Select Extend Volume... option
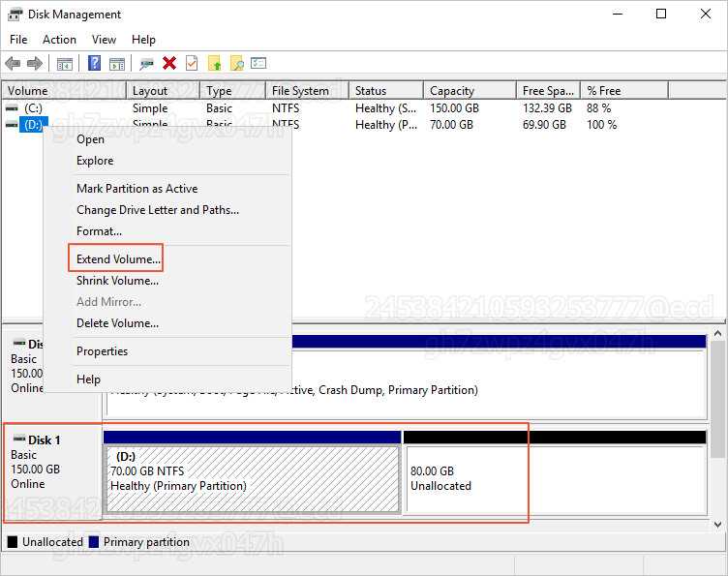Viewport: 728px width, 576px height. pyautogui.click(x=167, y=259)
